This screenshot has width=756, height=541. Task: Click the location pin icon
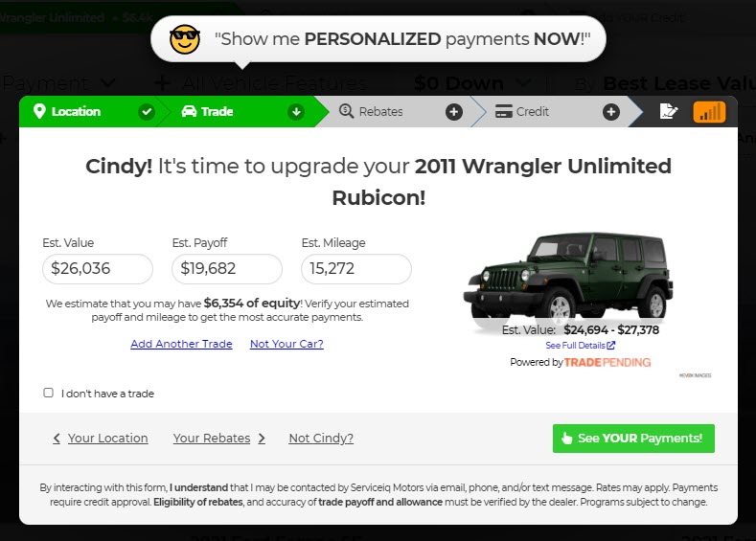pyautogui.click(x=39, y=111)
